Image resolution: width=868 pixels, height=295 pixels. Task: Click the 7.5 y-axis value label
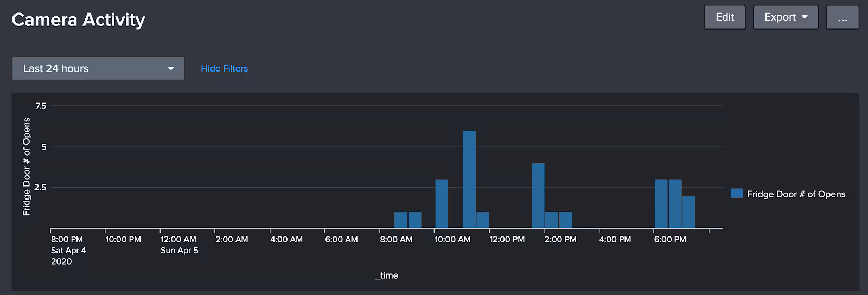pos(41,106)
